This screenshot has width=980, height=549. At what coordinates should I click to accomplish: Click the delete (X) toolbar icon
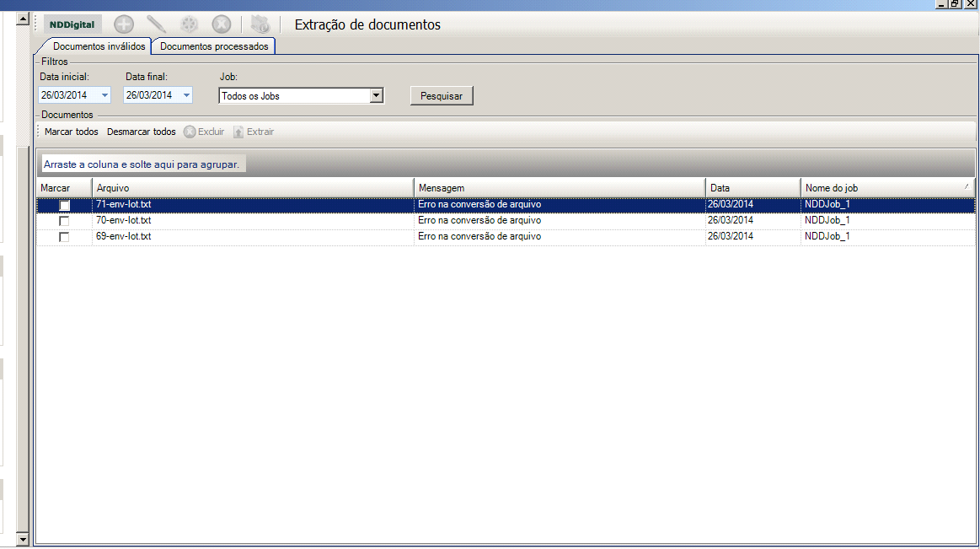pos(222,24)
